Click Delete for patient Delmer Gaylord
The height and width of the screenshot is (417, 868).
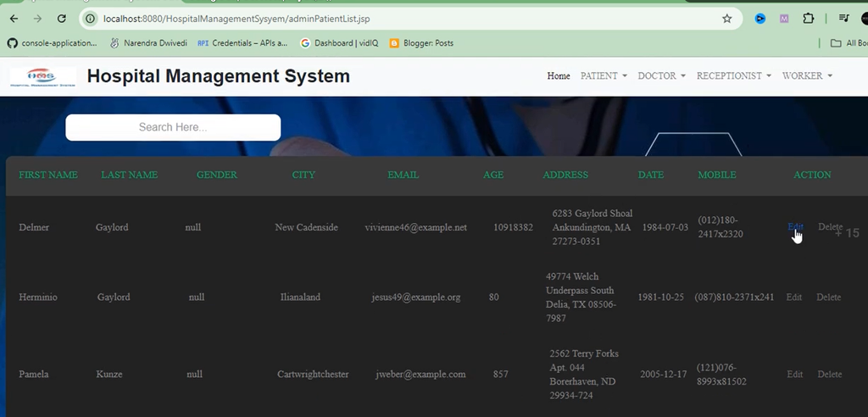[831, 226]
